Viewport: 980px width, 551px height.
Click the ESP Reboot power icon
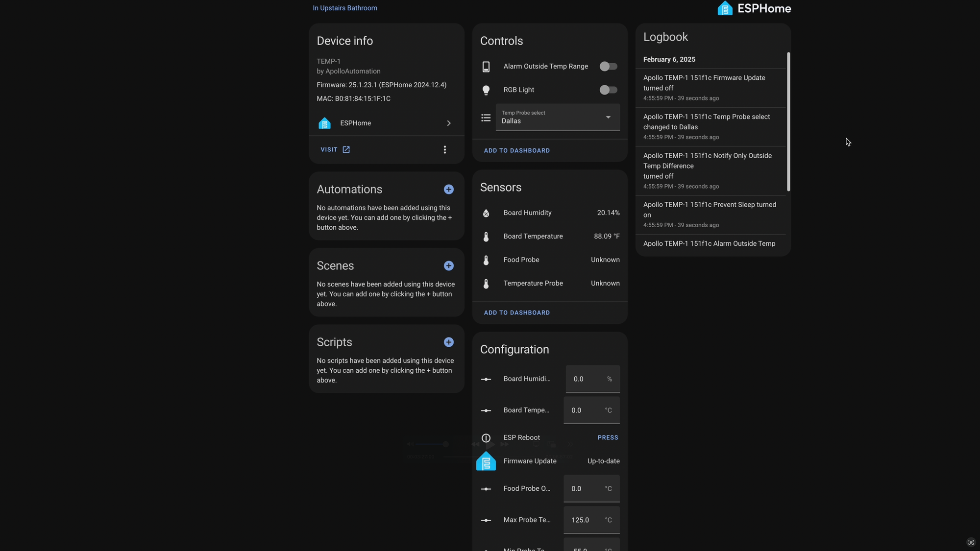pyautogui.click(x=486, y=438)
